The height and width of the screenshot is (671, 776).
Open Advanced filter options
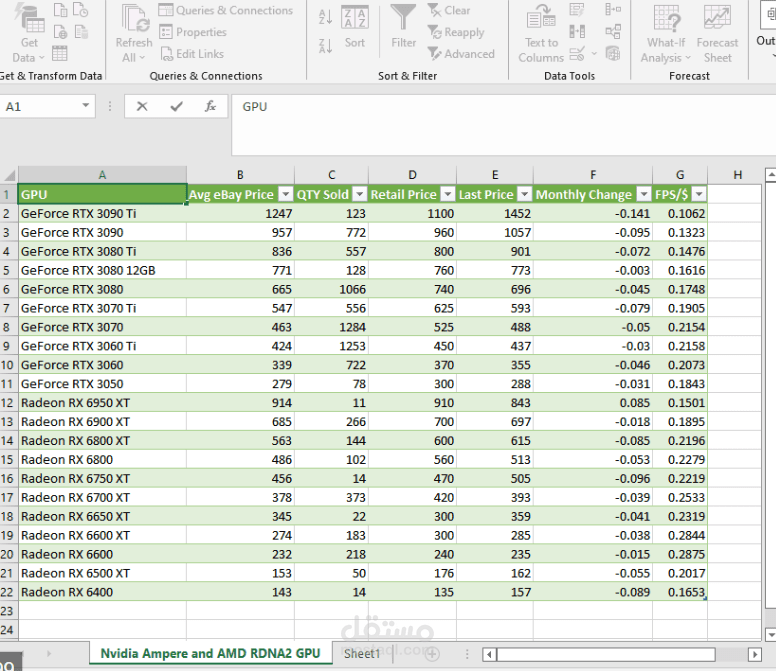(x=461, y=53)
